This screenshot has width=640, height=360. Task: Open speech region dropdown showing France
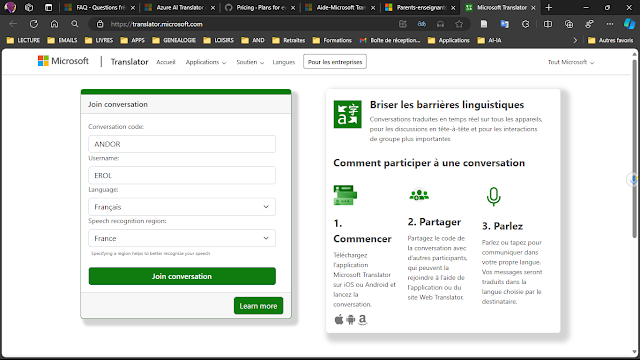[182, 238]
